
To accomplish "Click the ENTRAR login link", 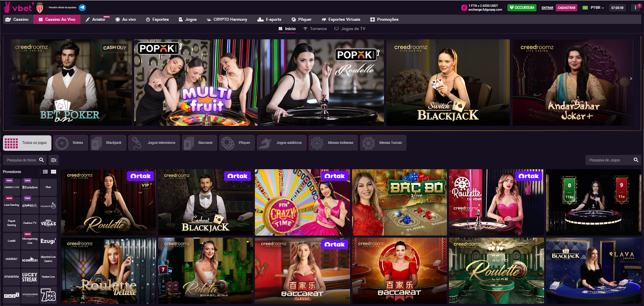I will [547, 8].
